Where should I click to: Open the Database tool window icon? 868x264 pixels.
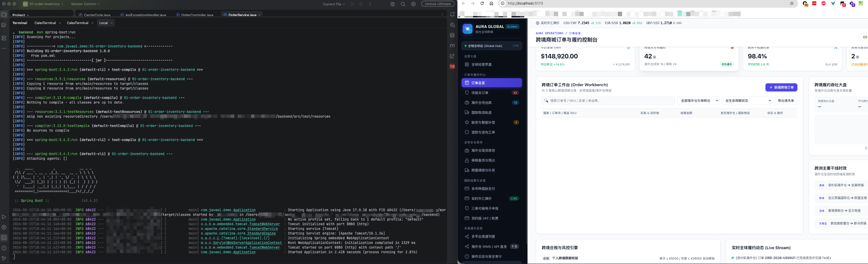pyautogui.click(x=452, y=36)
